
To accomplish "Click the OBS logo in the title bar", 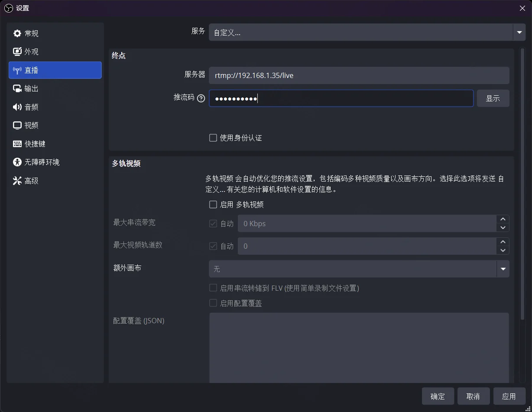I will click(8, 8).
